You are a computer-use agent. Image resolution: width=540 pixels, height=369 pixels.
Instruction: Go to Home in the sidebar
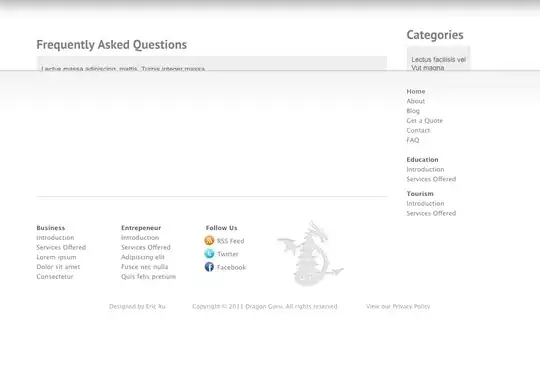416,91
